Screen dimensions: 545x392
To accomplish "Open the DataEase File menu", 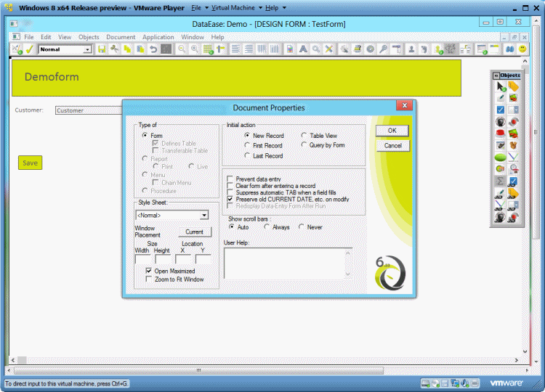I will point(29,37).
